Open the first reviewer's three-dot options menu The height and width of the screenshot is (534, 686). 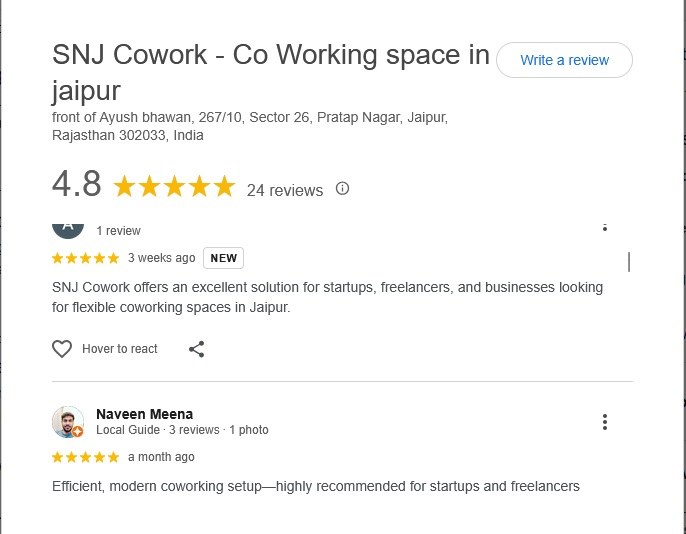point(605,228)
